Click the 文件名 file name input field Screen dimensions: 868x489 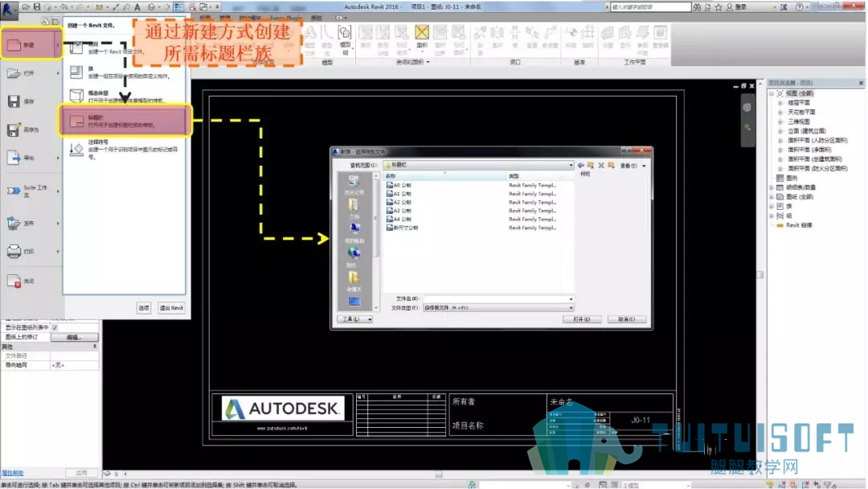point(498,299)
